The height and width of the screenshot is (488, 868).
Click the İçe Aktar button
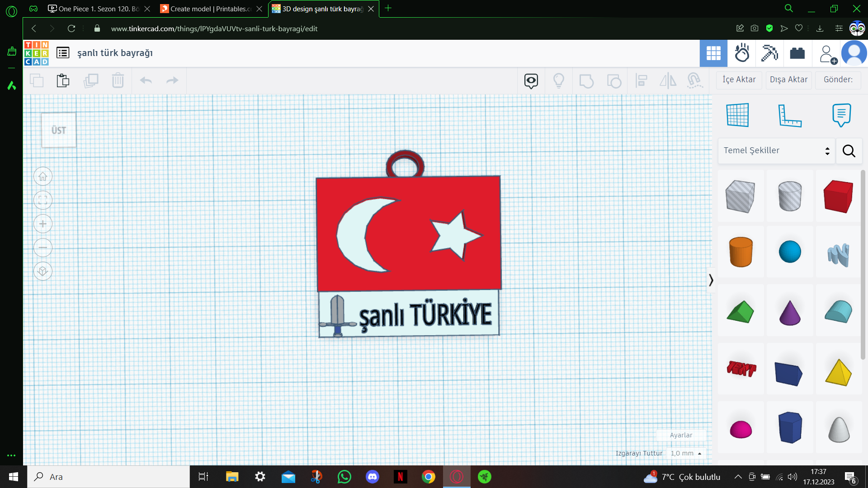click(x=739, y=80)
